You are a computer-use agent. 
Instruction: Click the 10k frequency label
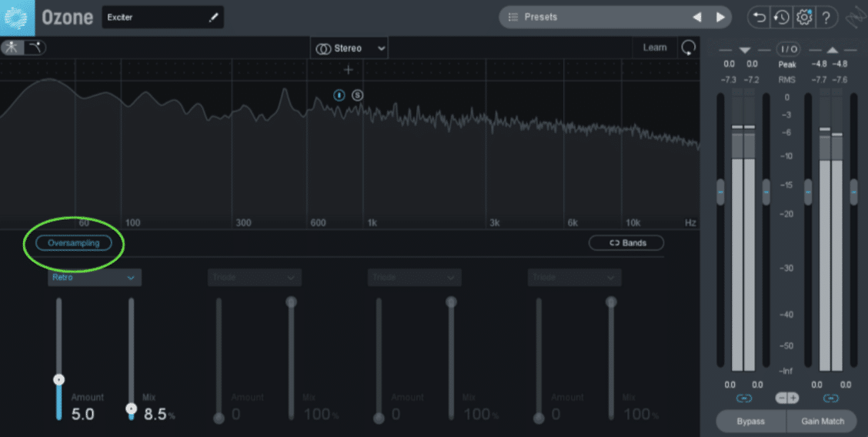[x=633, y=223]
